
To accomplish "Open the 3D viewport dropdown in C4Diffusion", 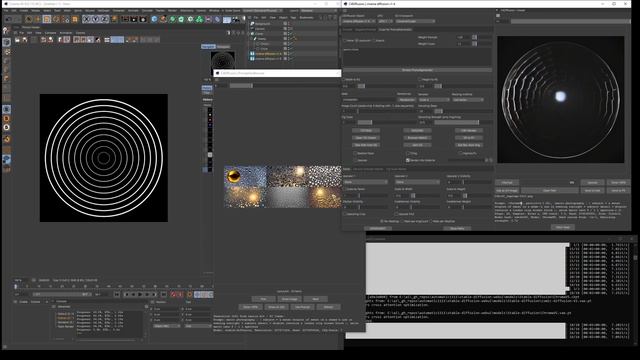I will pos(416,21).
